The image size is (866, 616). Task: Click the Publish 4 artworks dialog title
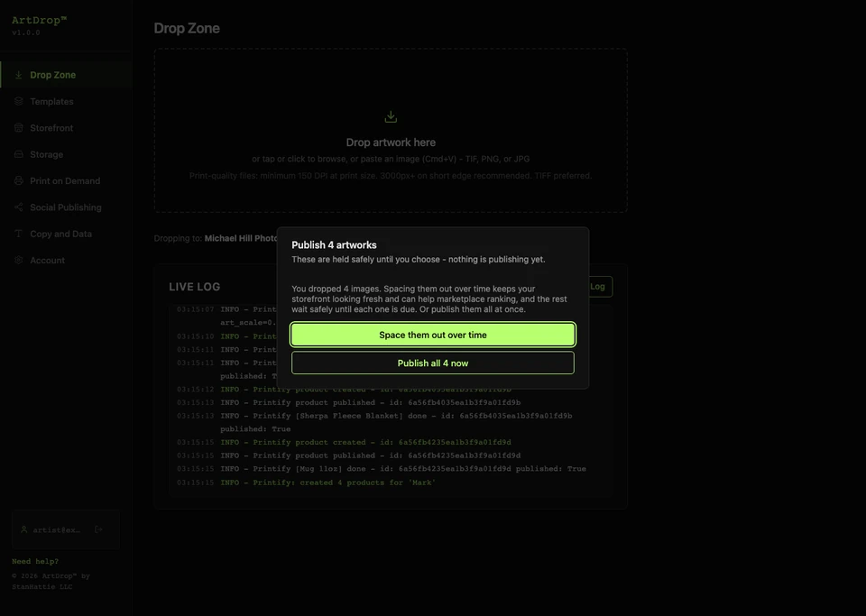pyautogui.click(x=334, y=245)
